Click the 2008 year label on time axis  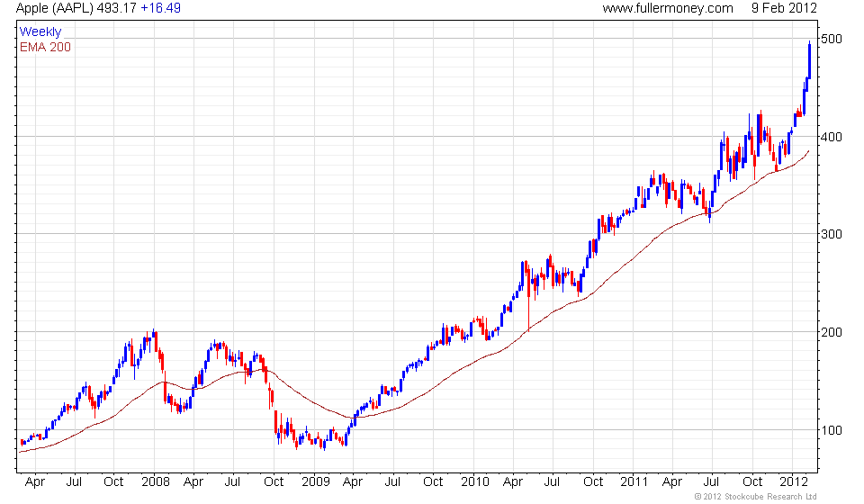[156, 482]
